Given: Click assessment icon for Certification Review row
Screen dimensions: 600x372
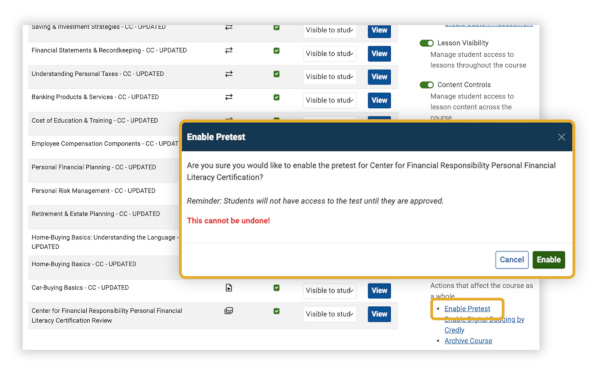Looking at the screenshot, I should [228, 311].
